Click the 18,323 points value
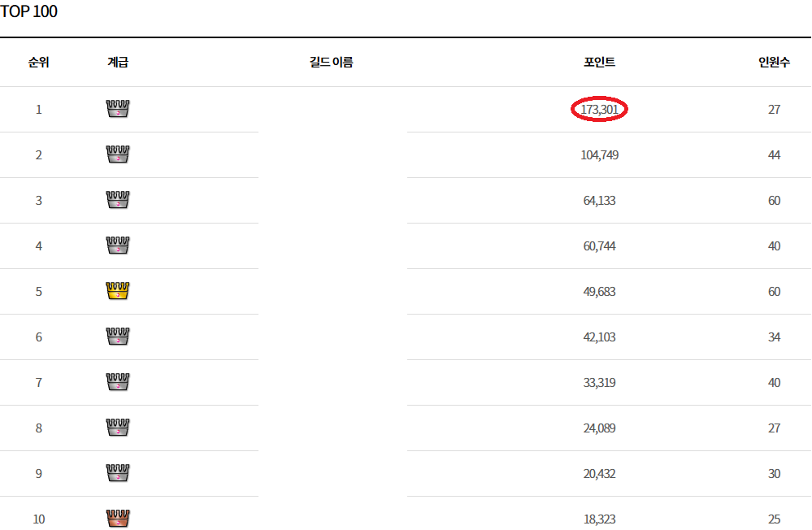 click(x=600, y=519)
